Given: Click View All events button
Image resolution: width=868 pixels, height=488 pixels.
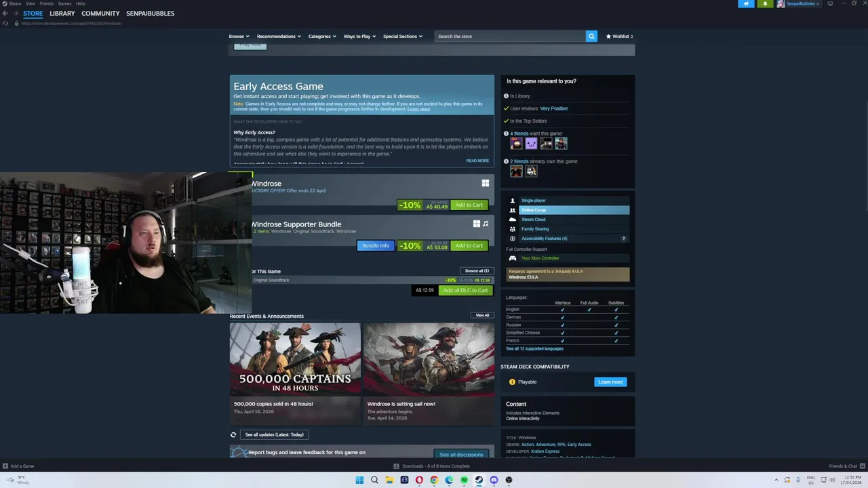Looking at the screenshot, I should coord(482,315).
